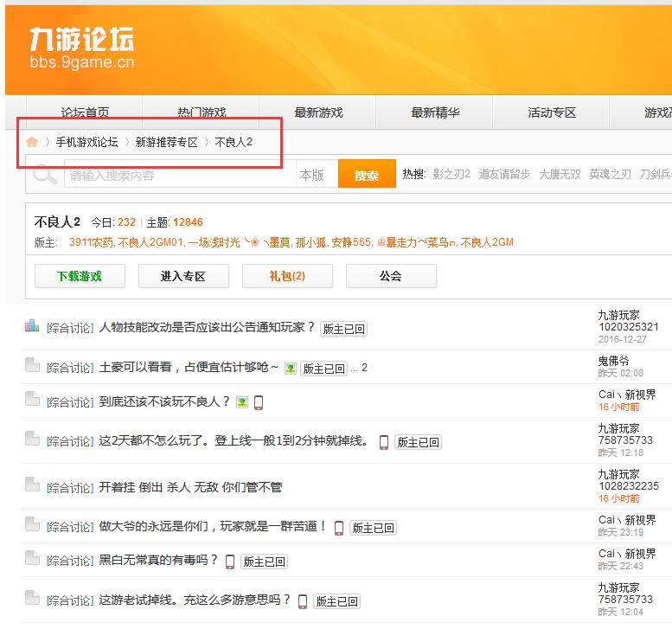The width and height of the screenshot is (672, 629).
Task: Focus the search input field
Action: (179, 176)
